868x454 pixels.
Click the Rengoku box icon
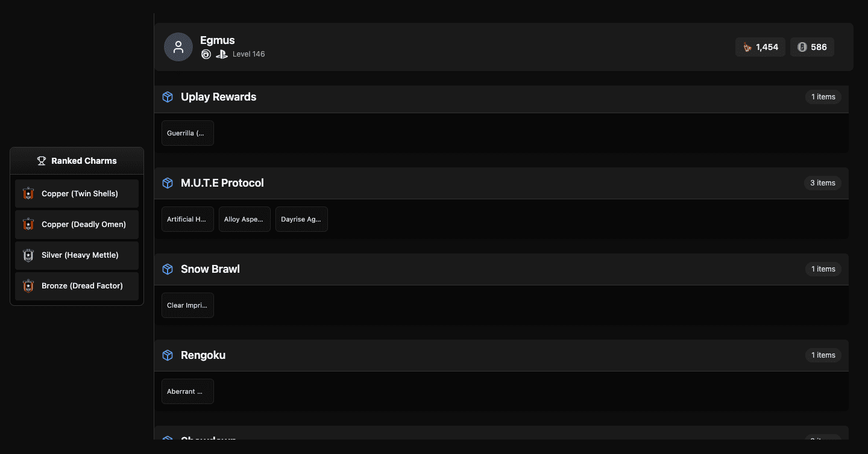[x=168, y=355]
